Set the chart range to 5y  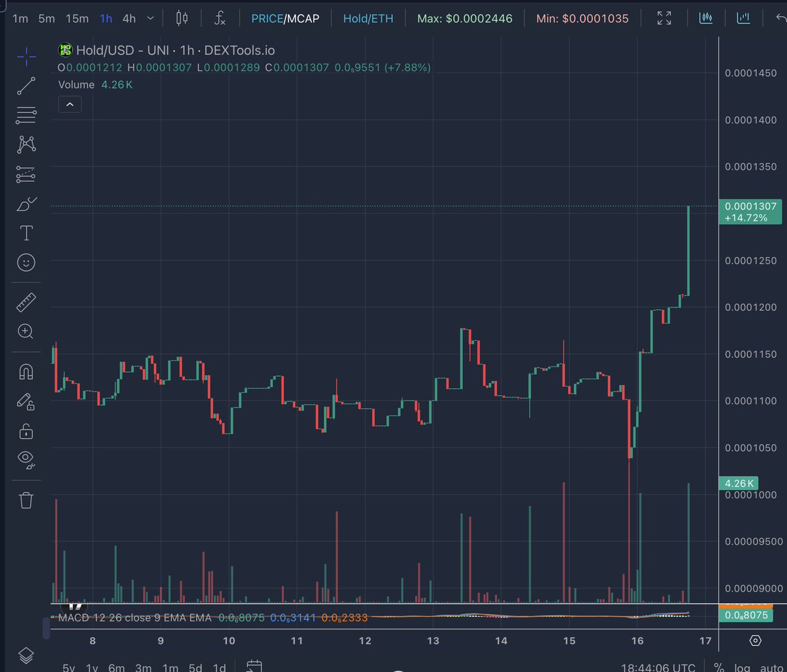tap(69, 667)
